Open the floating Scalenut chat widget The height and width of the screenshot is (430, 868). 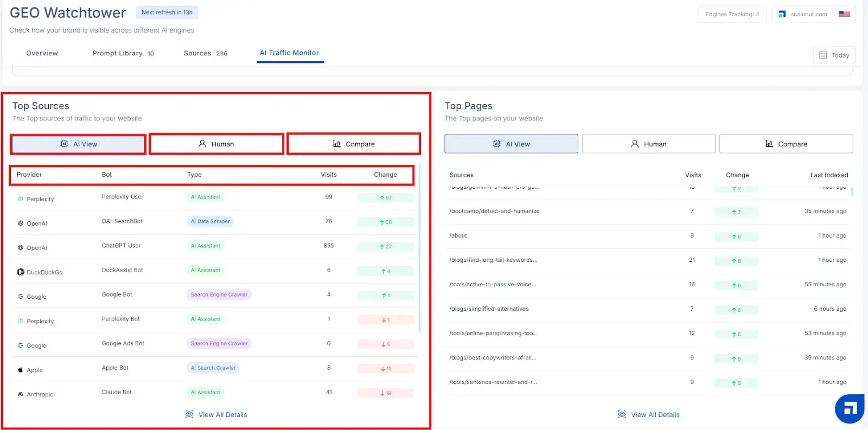point(849,408)
